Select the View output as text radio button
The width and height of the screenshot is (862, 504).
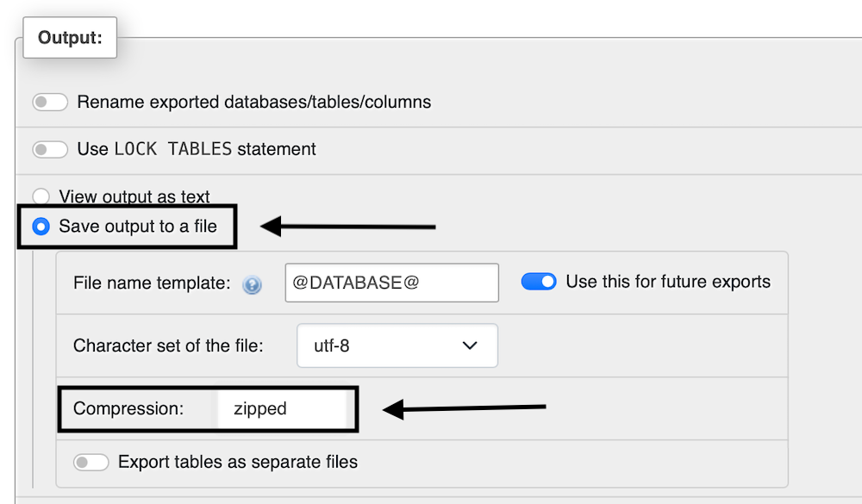41,196
